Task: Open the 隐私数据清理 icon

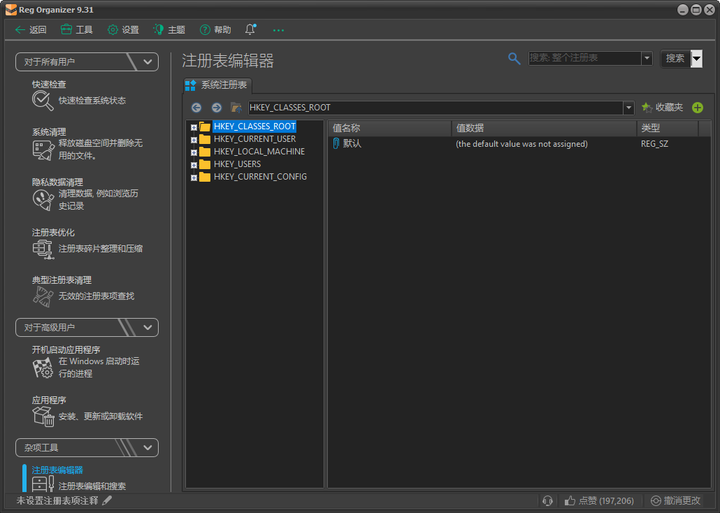Action: coord(43,200)
